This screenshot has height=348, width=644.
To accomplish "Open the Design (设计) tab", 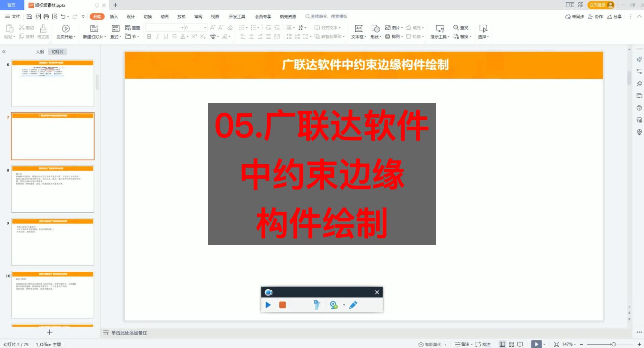I will tap(131, 16).
